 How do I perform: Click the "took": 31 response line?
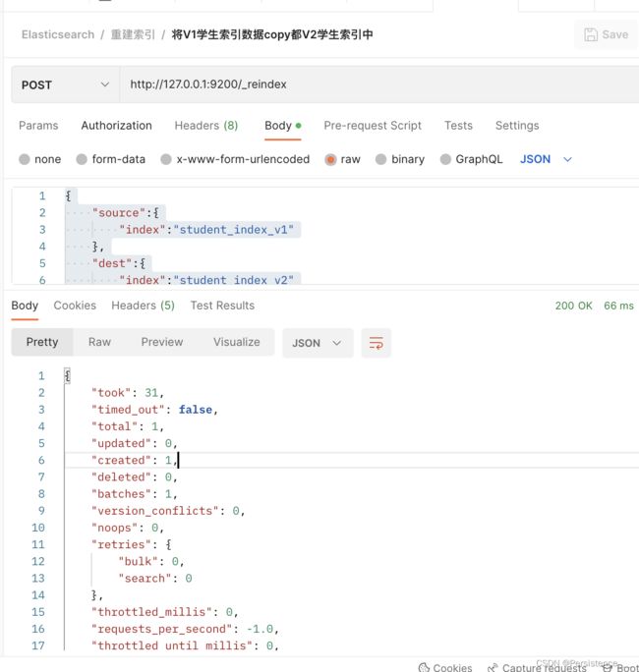tap(128, 393)
